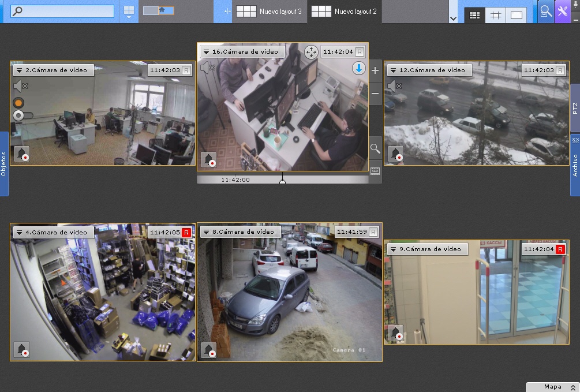This screenshot has width=580, height=392.
Task: Toggle recording R indicator on camera 12
Action: [x=561, y=70]
